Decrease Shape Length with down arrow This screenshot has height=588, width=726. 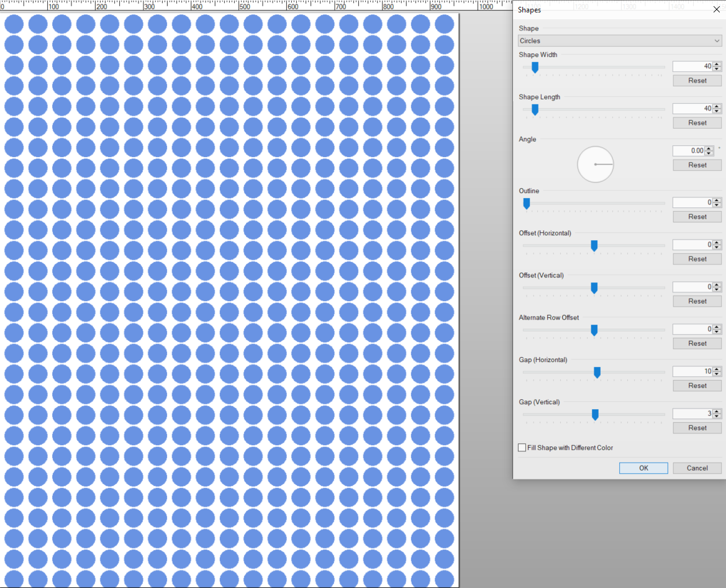pyautogui.click(x=717, y=111)
